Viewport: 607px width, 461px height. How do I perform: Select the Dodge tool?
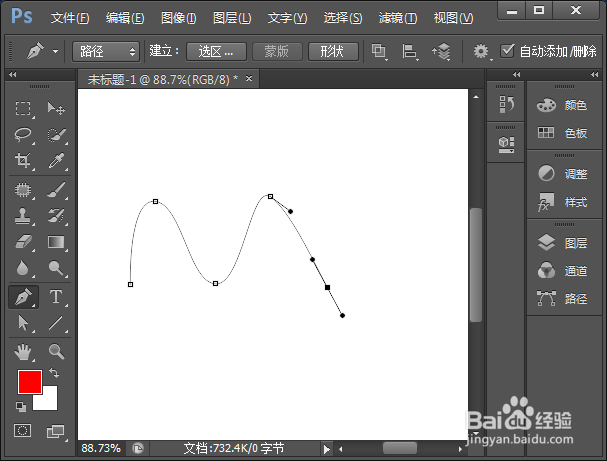(x=56, y=268)
